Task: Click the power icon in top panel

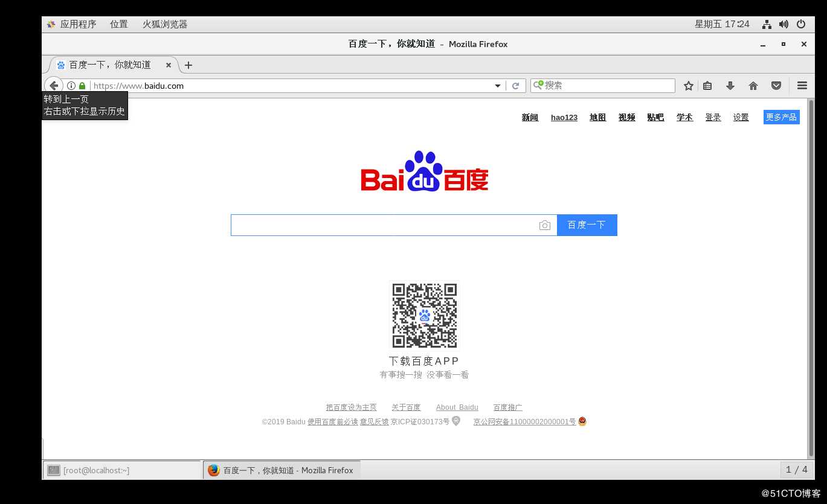Action: point(801,24)
